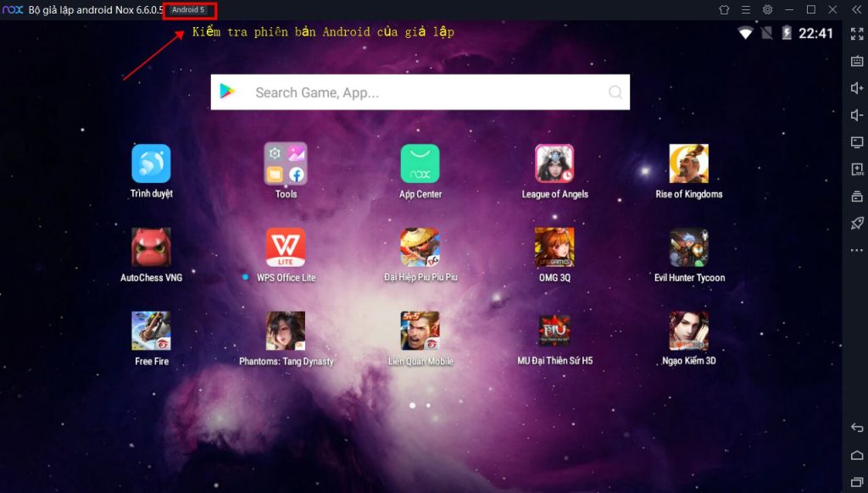Select first home screen page dot

click(413, 405)
